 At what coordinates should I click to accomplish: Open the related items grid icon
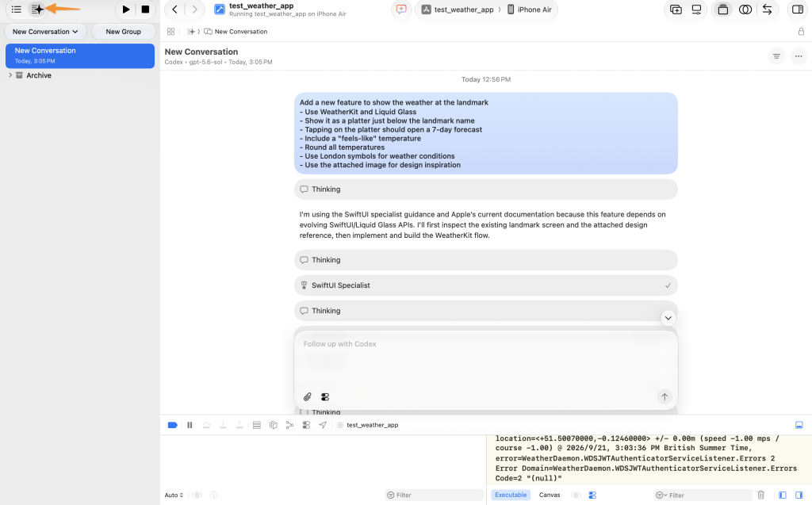(x=171, y=32)
